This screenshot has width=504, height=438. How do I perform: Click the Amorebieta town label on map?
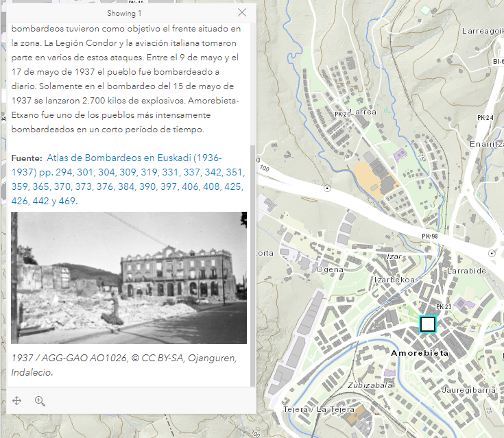pos(419,352)
